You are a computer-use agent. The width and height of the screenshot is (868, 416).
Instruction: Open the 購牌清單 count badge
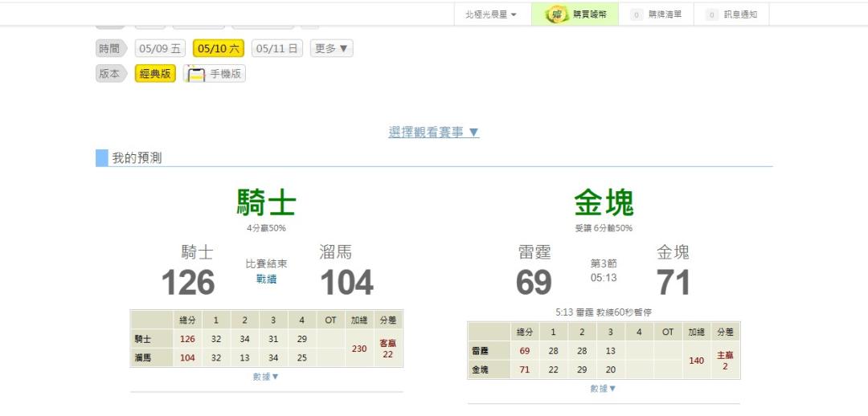pos(637,14)
